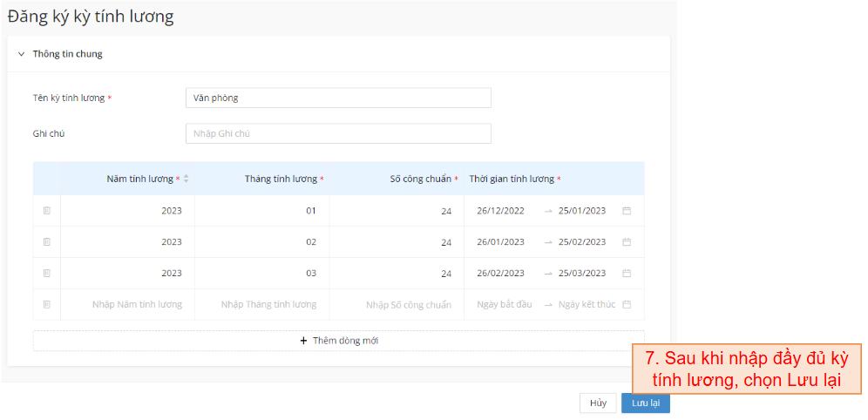Sort by Năm tính lương column arrows
The height and width of the screenshot is (420, 868).
click(x=186, y=179)
